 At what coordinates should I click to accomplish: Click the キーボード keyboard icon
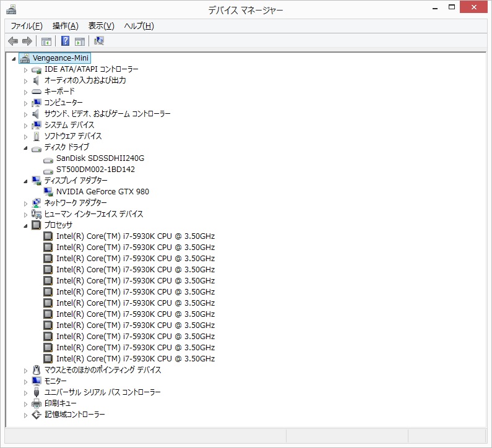pyautogui.click(x=37, y=92)
